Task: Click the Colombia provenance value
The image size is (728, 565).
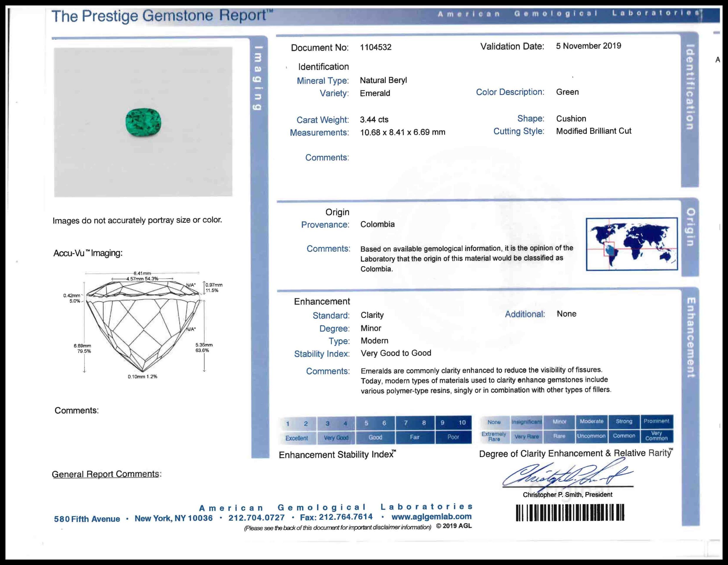Action: 377,224
